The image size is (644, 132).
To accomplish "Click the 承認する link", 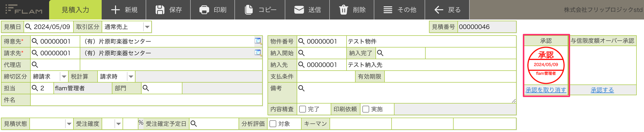I will (602, 90).
